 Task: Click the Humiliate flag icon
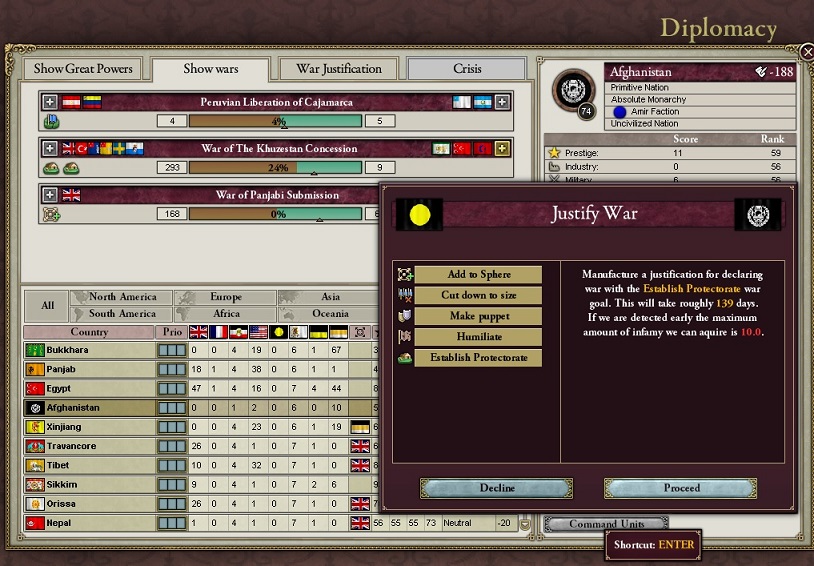405,338
